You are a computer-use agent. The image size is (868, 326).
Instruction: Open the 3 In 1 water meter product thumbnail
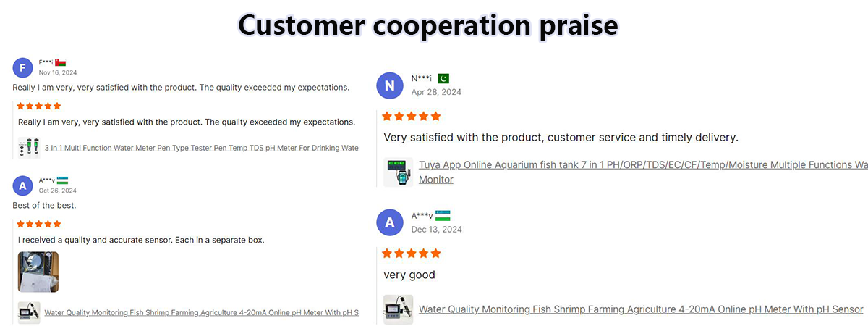pyautogui.click(x=29, y=148)
